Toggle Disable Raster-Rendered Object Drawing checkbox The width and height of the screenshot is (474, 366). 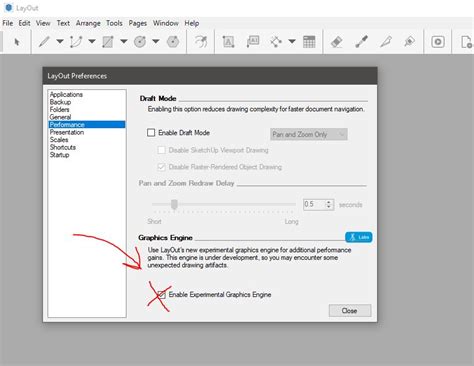click(161, 167)
